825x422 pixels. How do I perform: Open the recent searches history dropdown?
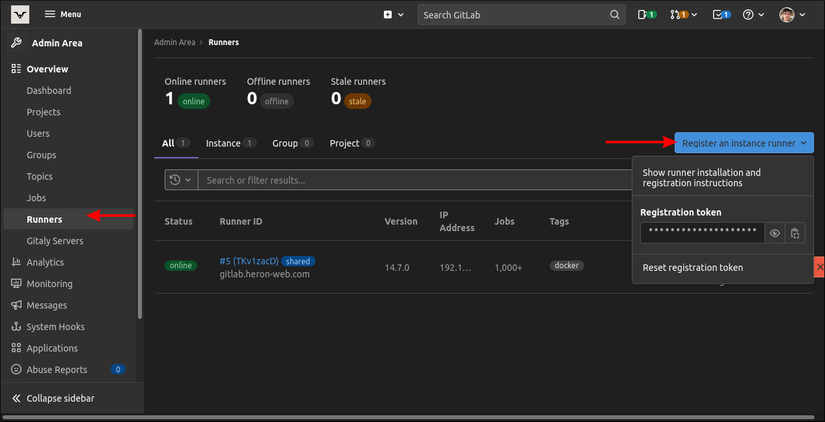pyautogui.click(x=180, y=180)
